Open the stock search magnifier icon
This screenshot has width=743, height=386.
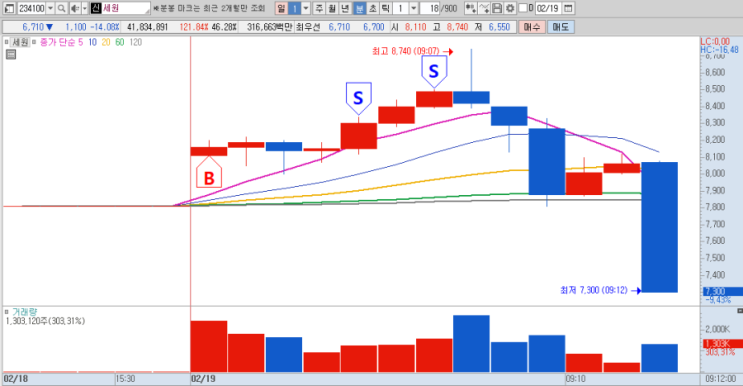tap(61, 9)
